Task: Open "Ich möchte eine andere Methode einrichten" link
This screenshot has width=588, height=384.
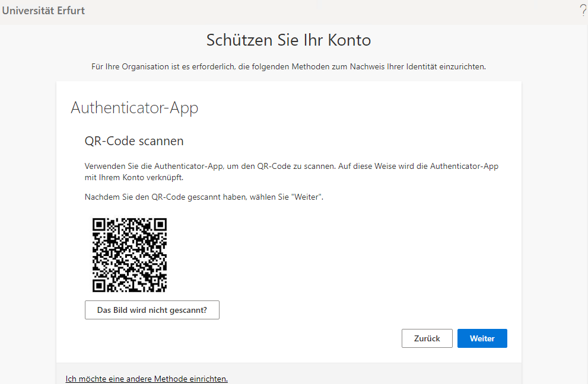Action: [x=147, y=379]
